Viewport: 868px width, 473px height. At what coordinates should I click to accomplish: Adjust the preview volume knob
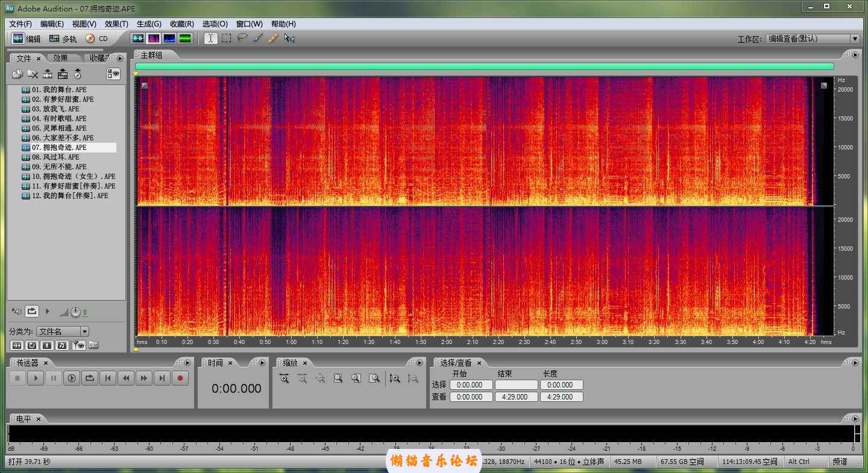(75, 312)
